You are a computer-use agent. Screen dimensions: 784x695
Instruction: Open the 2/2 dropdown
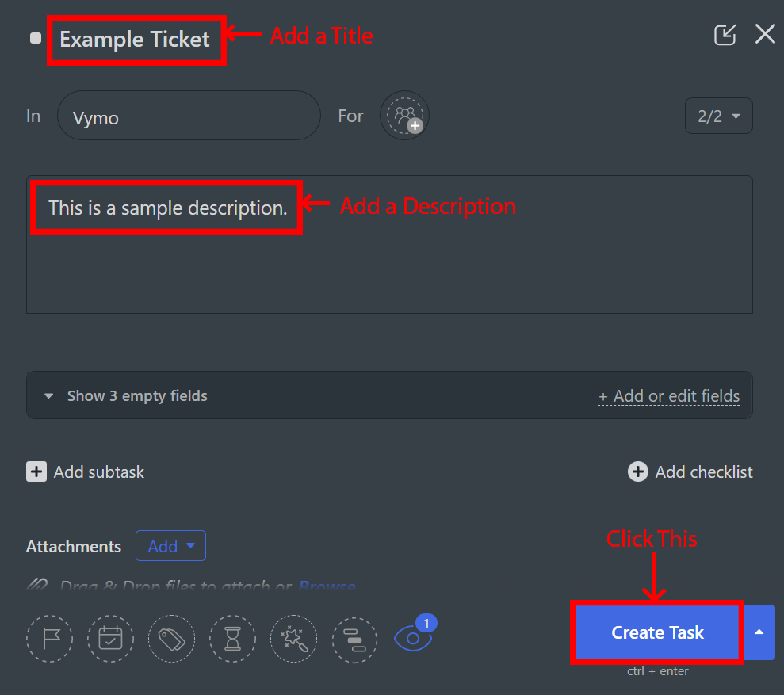tap(718, 116)
